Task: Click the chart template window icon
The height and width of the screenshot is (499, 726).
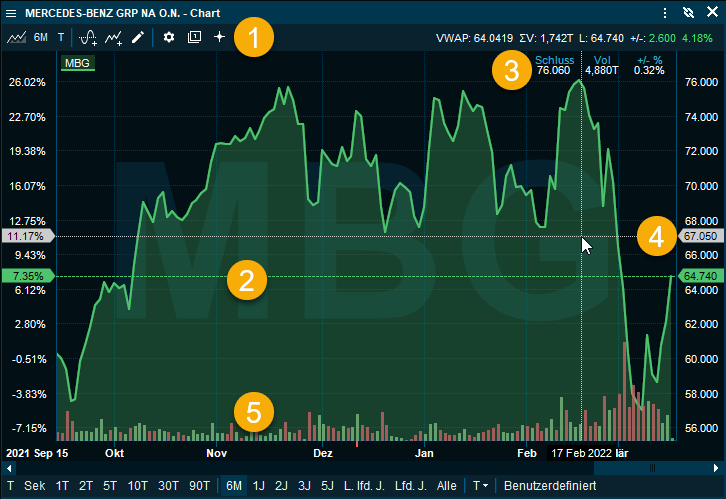Action: coord(194,37)
